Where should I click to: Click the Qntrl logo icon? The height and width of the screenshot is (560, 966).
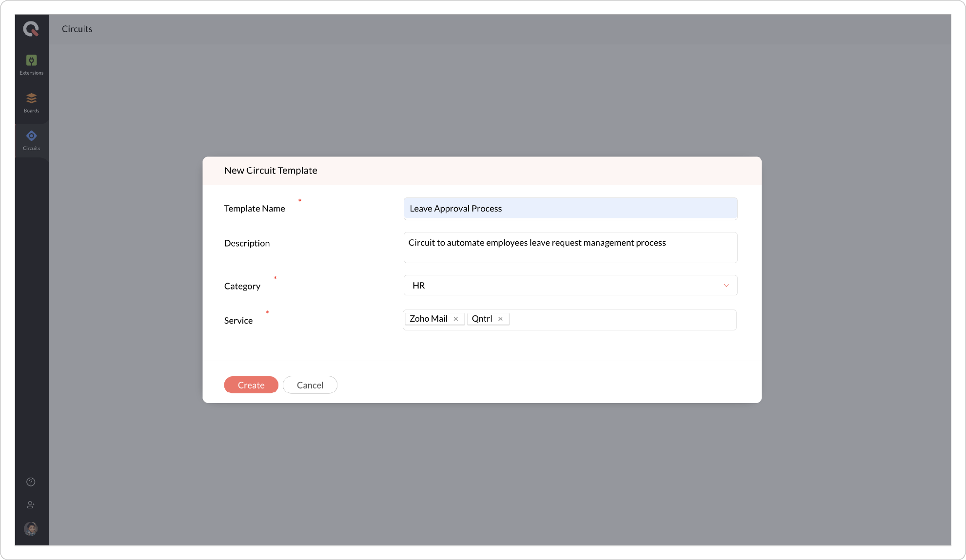31,29
